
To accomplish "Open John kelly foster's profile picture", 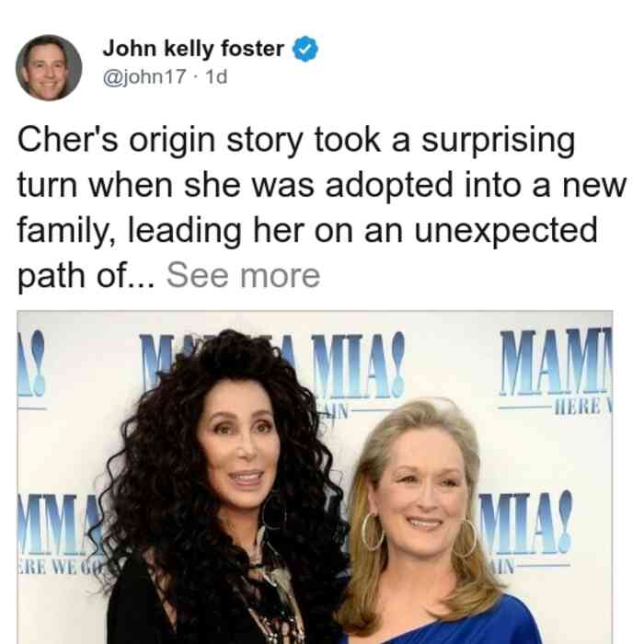I will click(49, 67).
